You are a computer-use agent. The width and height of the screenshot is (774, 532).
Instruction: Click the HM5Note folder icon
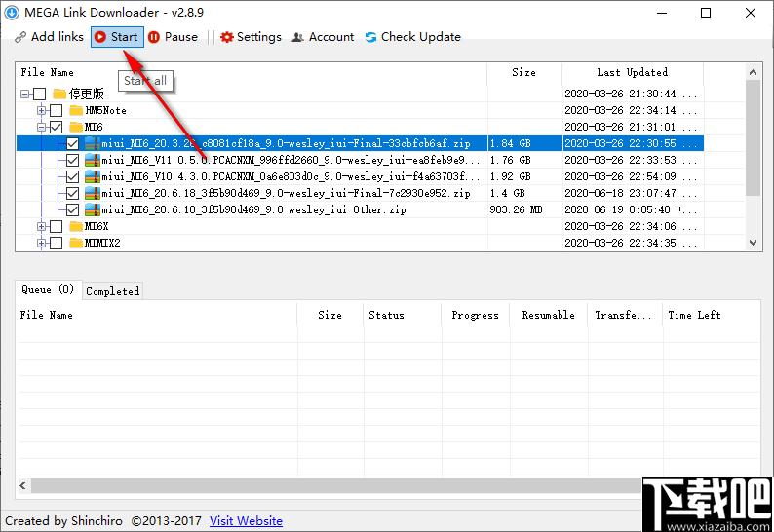point(76,110)
